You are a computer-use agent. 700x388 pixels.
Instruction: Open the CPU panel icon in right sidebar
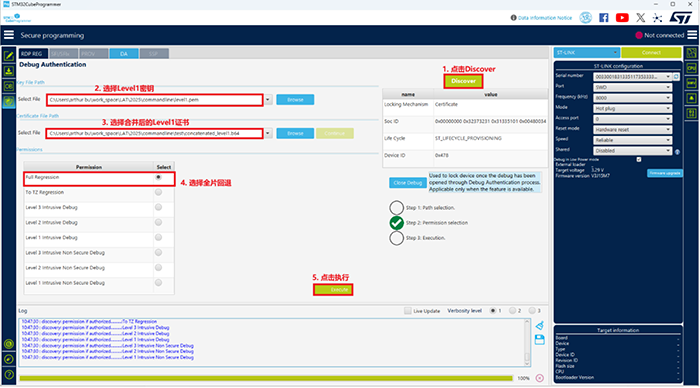692,68
